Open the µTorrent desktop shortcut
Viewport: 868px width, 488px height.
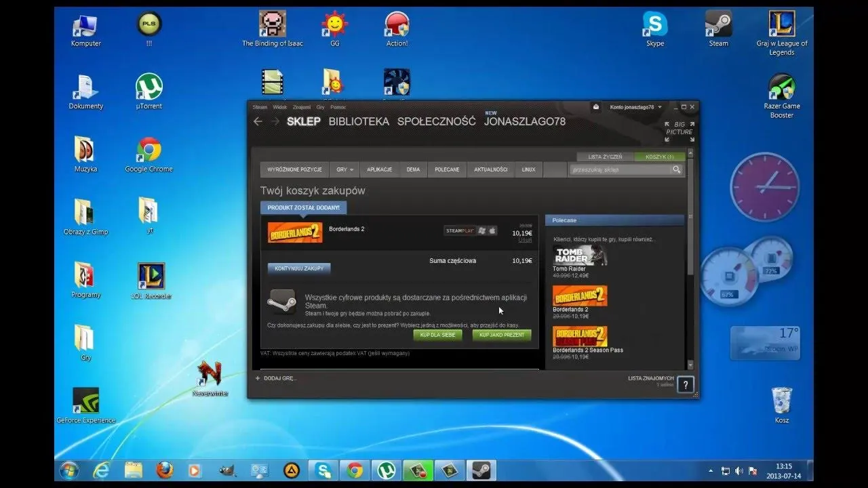[149, 91]
